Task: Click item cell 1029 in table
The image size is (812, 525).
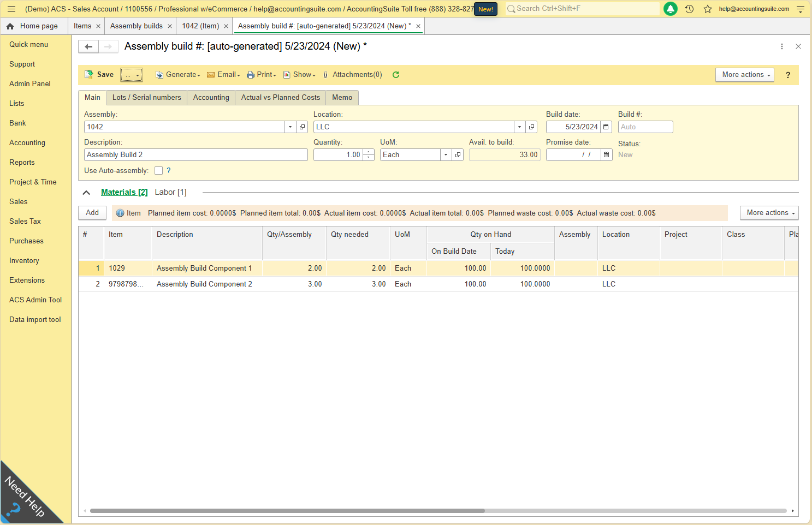Action: (128, 268)
